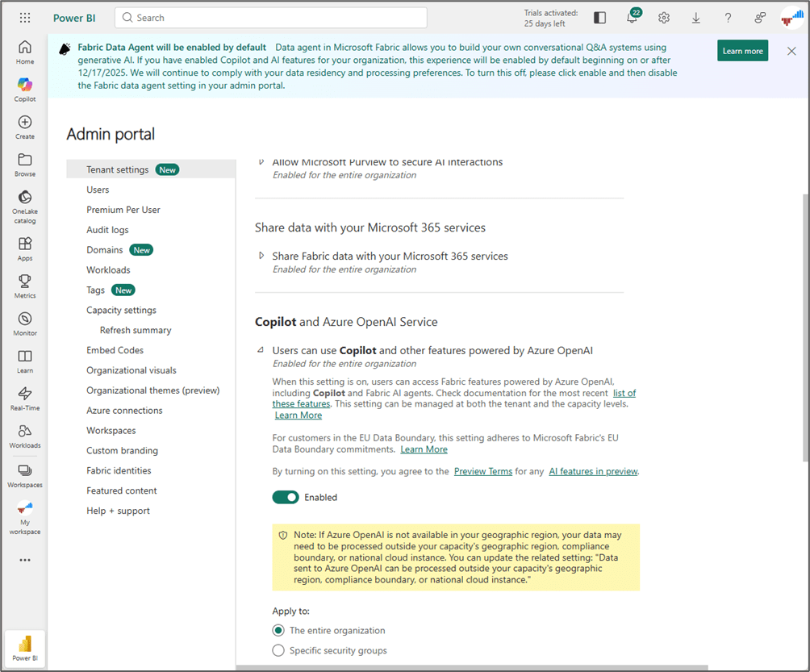Image resolution: width=810 pixels, height=672 pixels.
Task: Click Learn More link after EU Data Boundary
Action: point(424,449)
